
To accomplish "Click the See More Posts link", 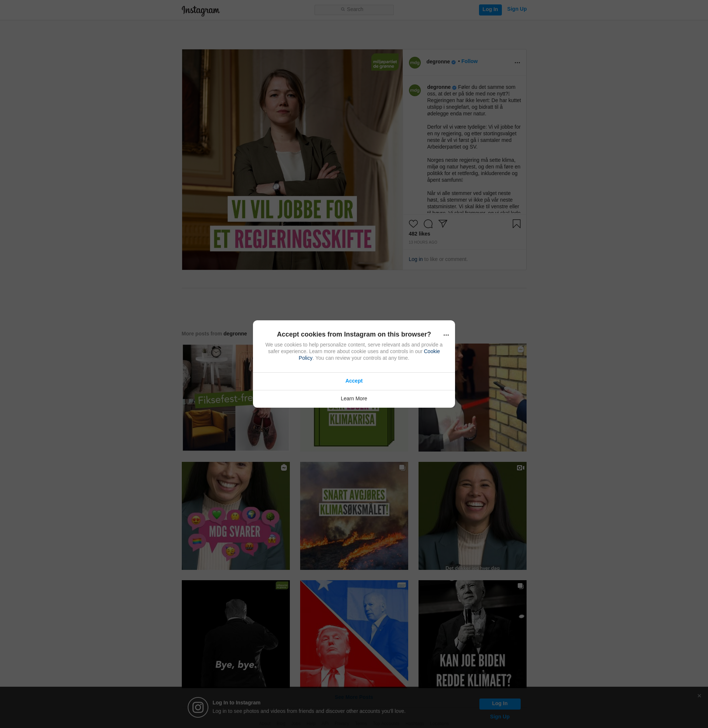I will [354, 697].
